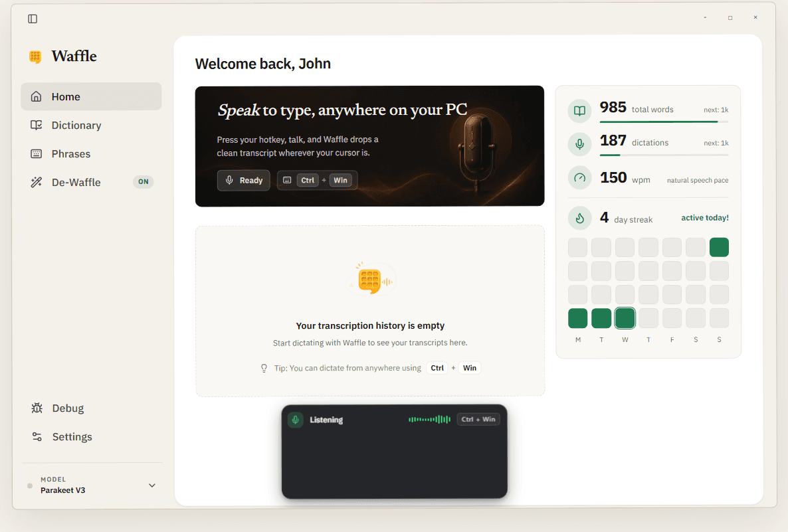
Task: Click the Listening label in overlay
Action: pyautogui.click(x=326, y=420)
